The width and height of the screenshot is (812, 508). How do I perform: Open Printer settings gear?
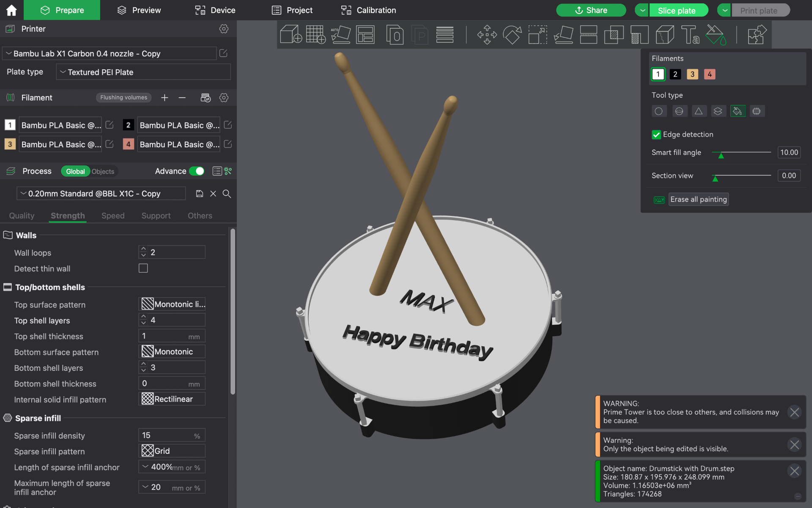(x=224, y=29)
